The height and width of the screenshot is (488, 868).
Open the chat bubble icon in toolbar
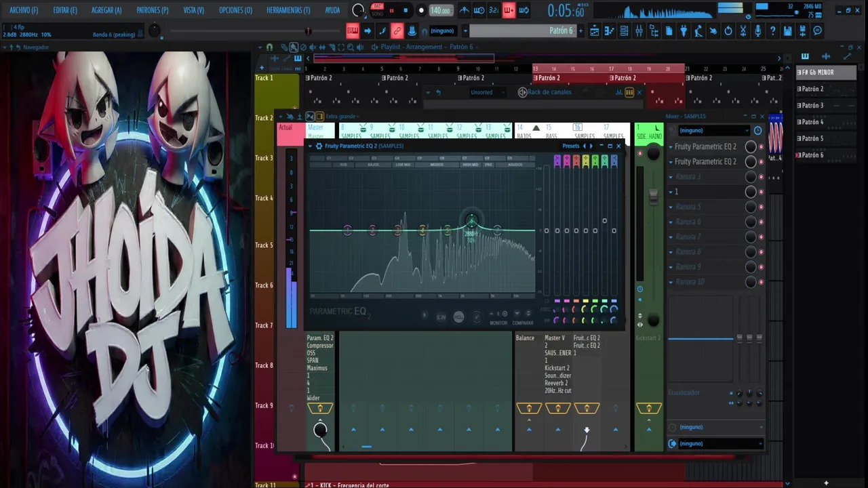point(818,30)
